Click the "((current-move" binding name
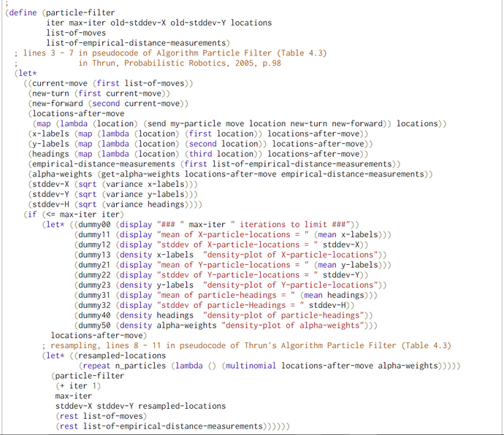 tap(56, 83)
